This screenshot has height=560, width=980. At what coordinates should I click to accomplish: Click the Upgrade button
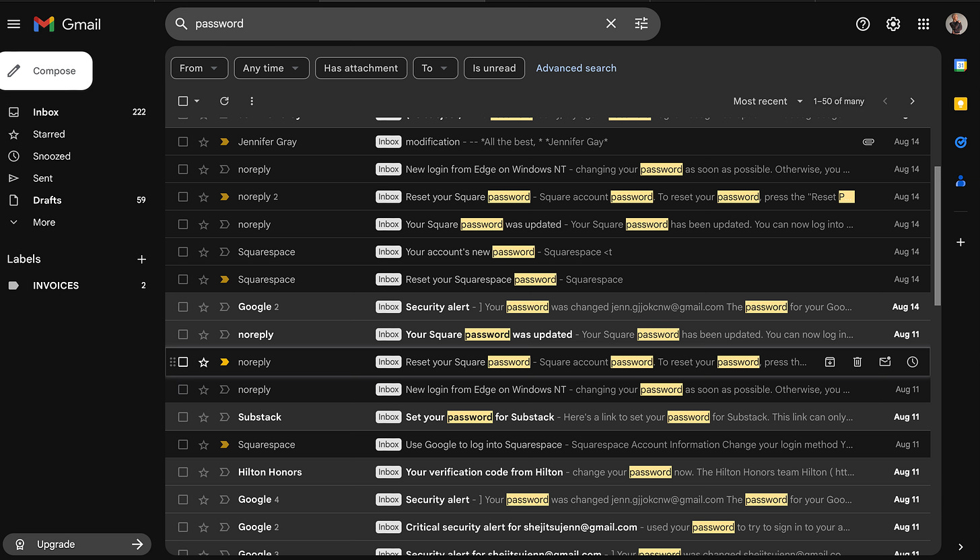click(77, 544)
